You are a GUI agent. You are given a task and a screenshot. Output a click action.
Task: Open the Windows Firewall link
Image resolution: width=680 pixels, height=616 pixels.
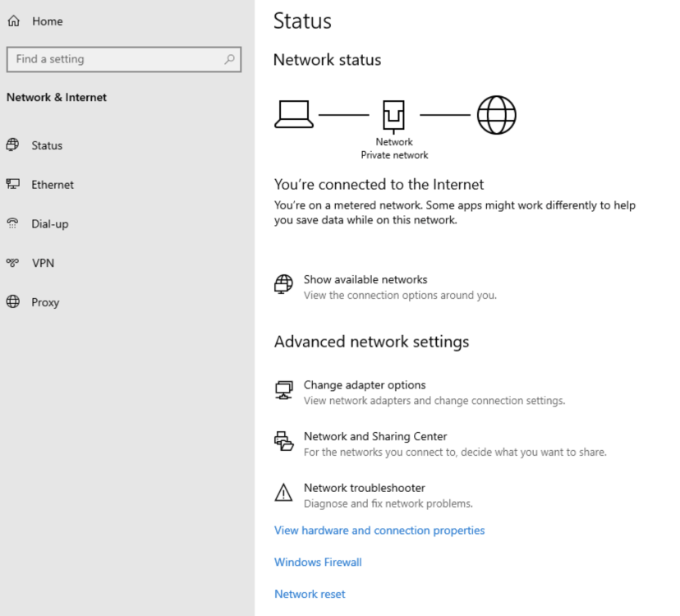tap(318, 563)
